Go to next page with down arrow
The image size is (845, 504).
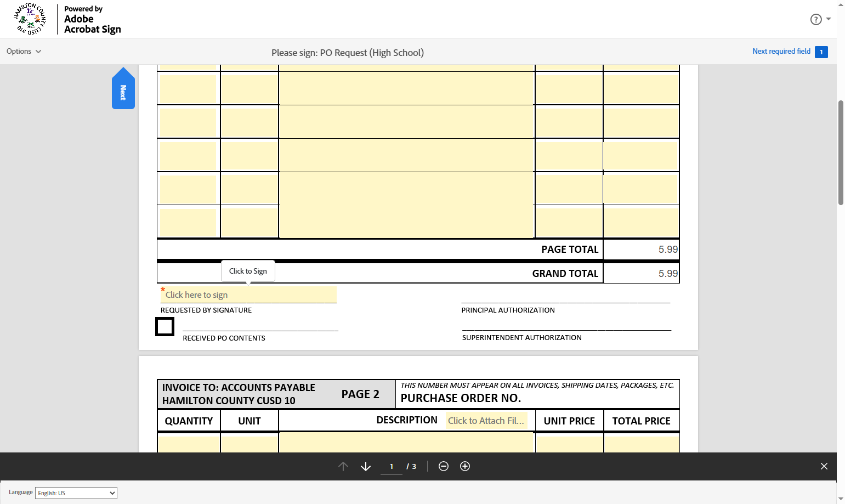coord(366,466)
